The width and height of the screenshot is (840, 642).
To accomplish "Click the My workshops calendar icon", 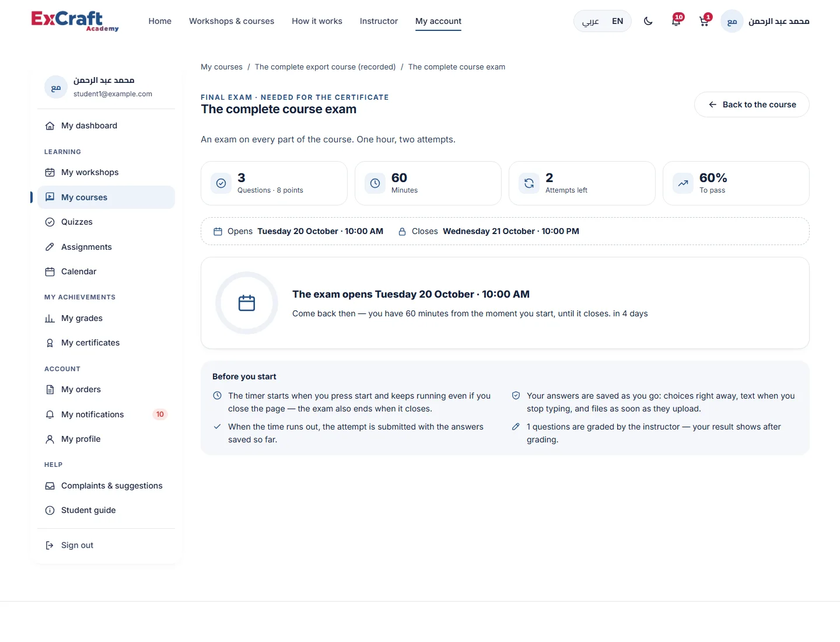I will pyautogui.click(x=50, y=172).
